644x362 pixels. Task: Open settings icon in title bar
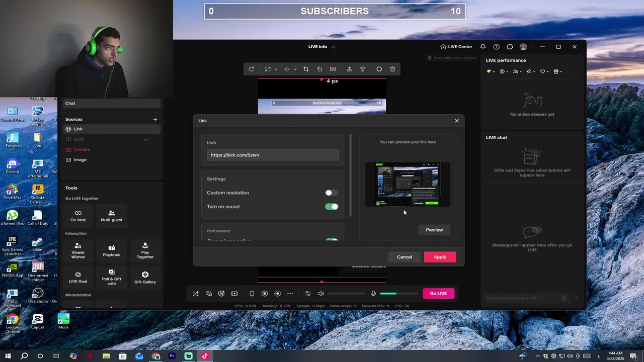pos(510,47)
